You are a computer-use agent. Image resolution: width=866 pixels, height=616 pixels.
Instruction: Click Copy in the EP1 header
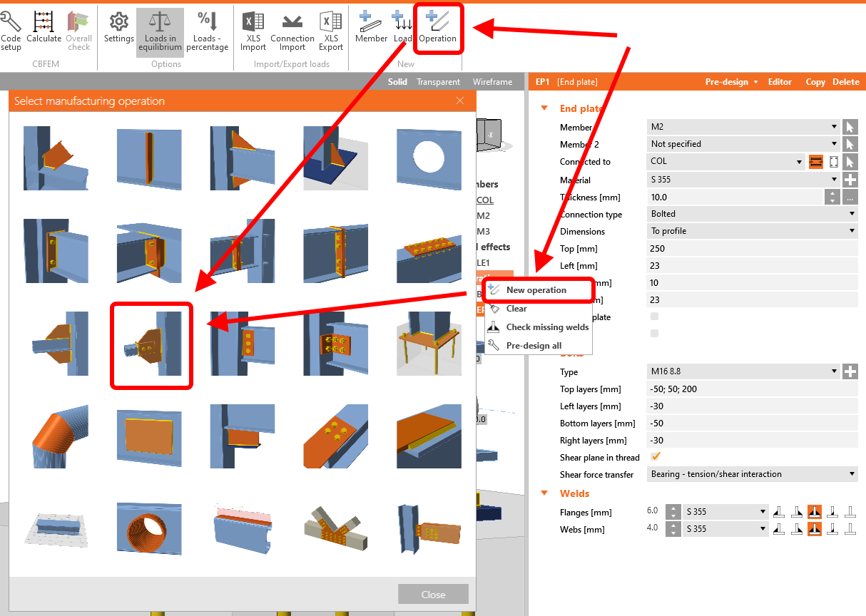815,82
